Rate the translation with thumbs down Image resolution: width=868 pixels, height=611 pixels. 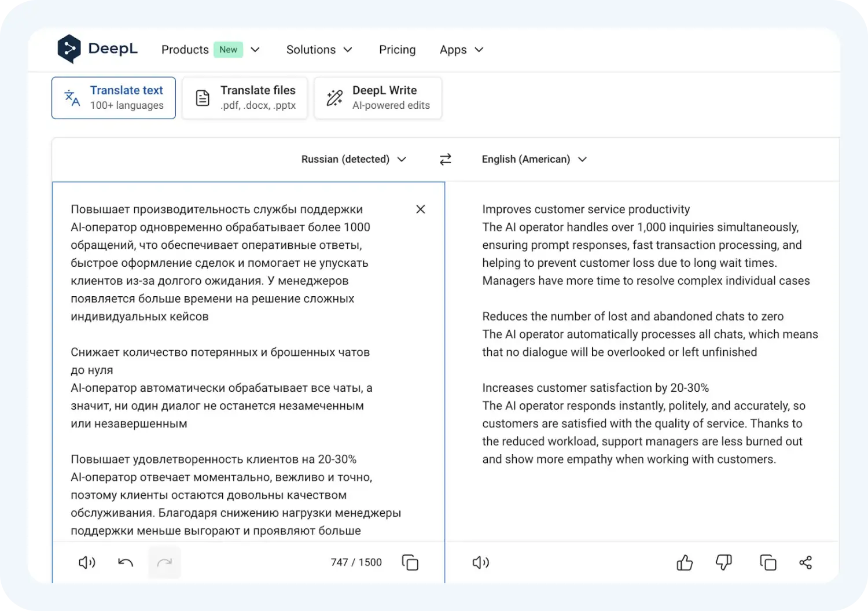[724, 562]
